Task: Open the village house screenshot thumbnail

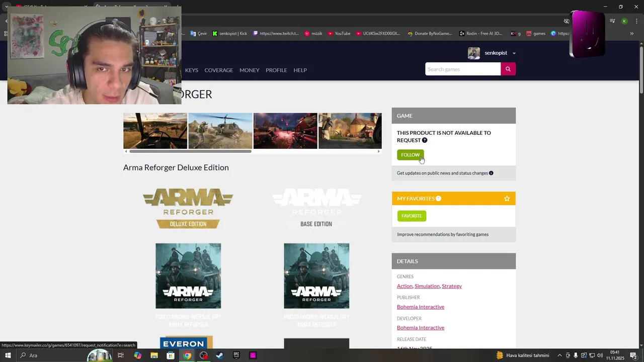Action: tap(350, 131)
